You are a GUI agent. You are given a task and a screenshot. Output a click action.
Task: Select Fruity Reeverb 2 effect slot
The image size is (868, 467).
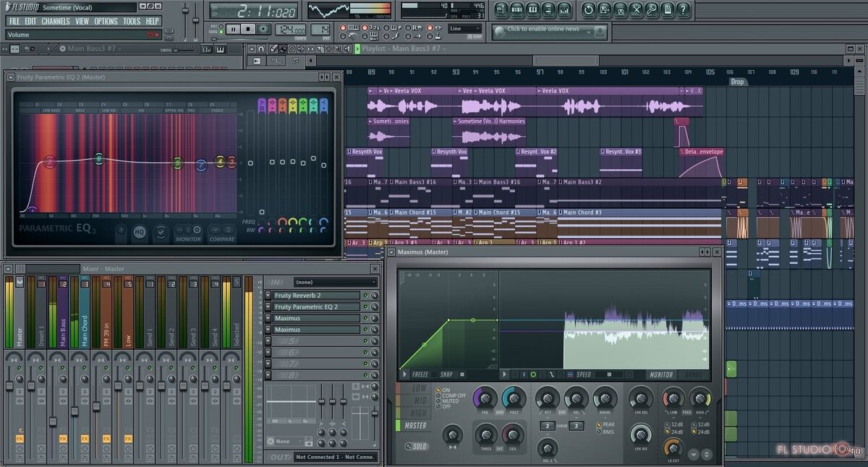tap(316, 296)
